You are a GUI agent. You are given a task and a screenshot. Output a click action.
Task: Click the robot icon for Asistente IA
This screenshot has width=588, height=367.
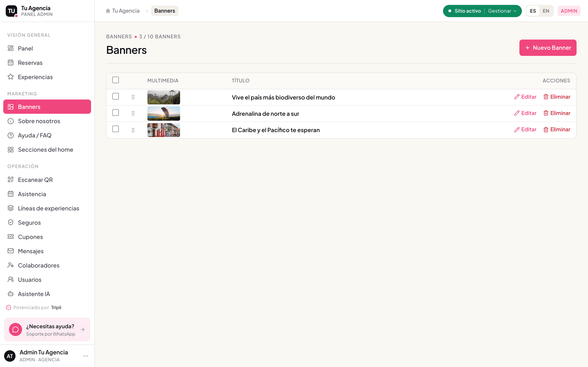(10, 294)
